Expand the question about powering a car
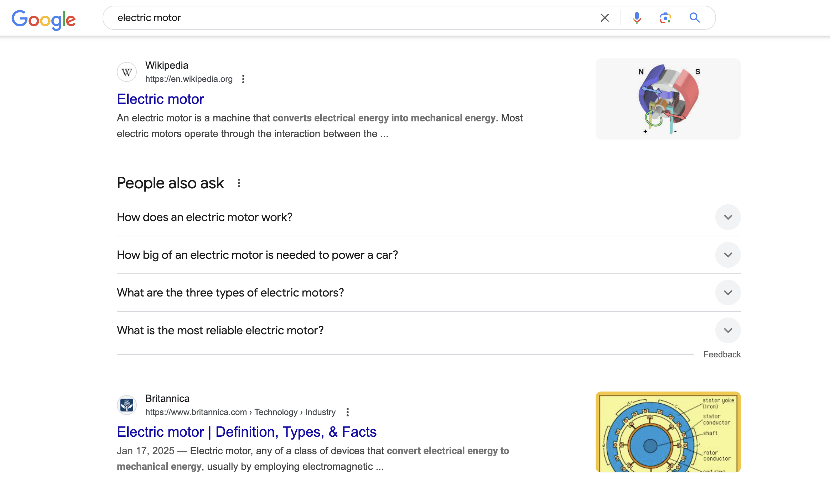Viewport: 830px width, 504px height. click(429, 255)
